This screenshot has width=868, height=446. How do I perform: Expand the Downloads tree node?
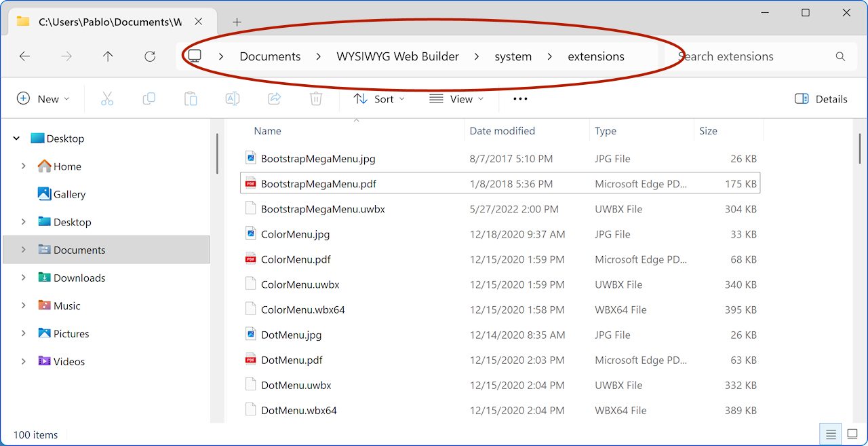[x=24, y=278]
